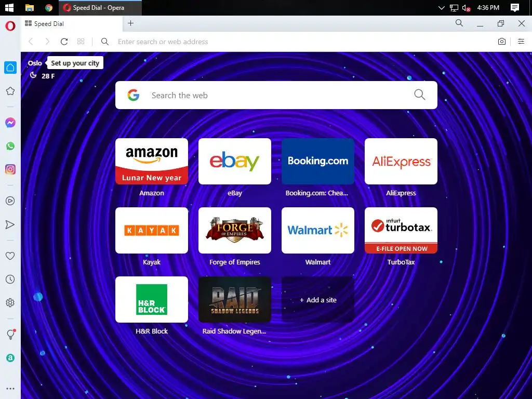The height and width of the screenshot is (399, 532).
Task: Open the H&R Block speed dial tile
Action: click(152, 300)
